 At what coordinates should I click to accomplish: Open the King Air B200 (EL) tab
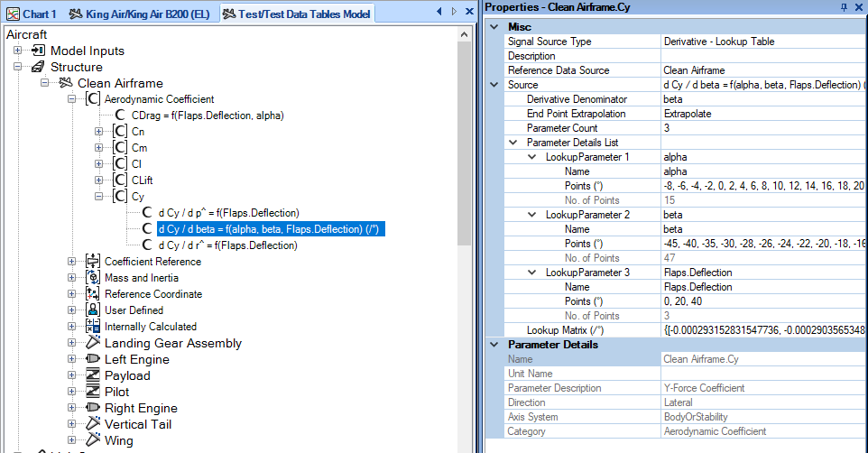point(140,14)
